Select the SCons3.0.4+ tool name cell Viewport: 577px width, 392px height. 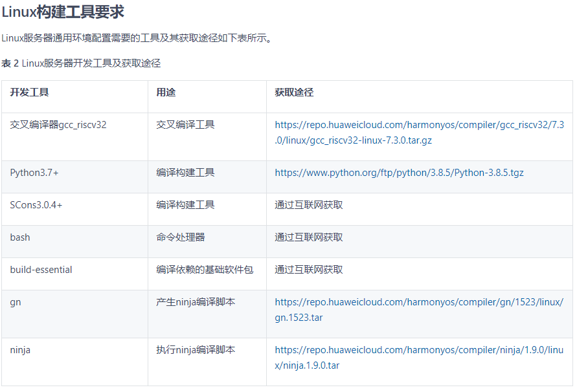(36, 205)
